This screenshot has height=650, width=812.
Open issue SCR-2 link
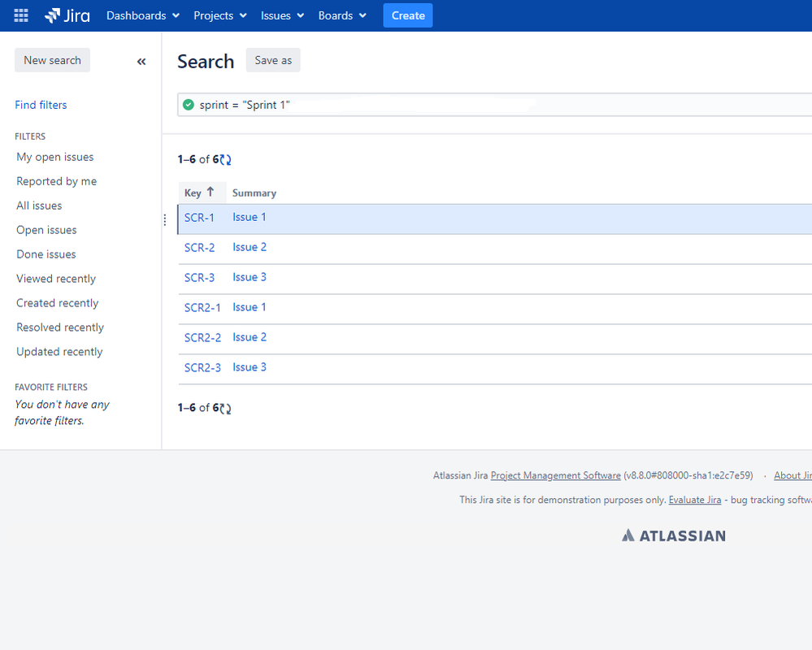pyautogui.click(x=199, y=247)
